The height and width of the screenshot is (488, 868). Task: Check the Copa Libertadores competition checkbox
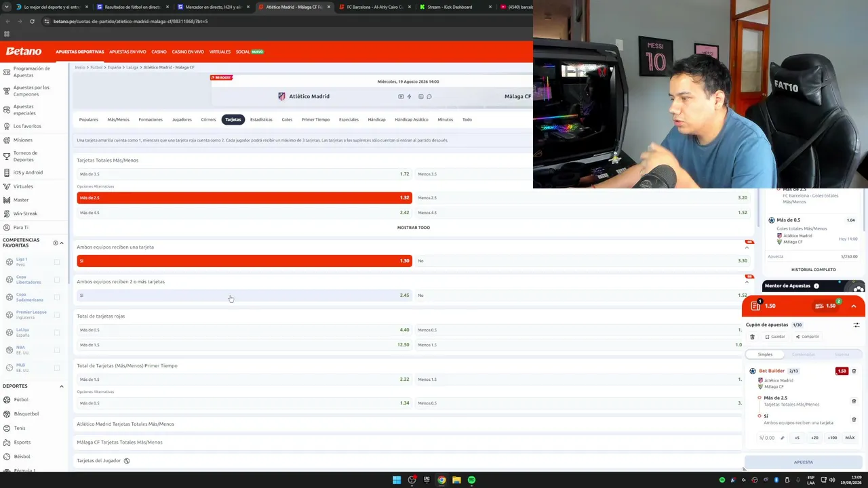click(57, 279)
